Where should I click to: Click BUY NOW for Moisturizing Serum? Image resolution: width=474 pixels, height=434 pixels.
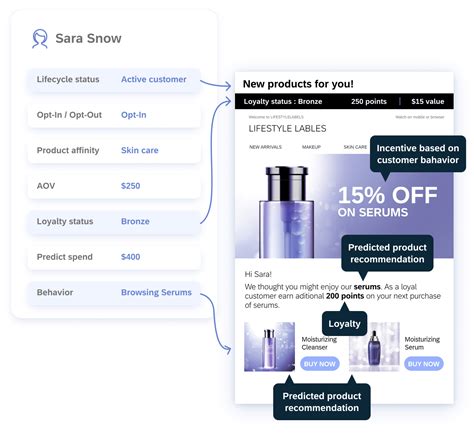click(424, 364)
